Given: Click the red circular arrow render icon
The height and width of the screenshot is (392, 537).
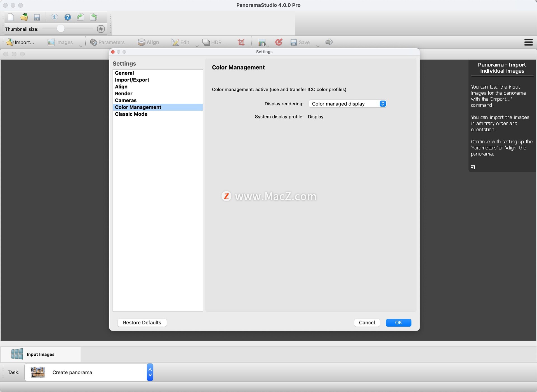Looking at the screenshot, I should tap(279, 42).
